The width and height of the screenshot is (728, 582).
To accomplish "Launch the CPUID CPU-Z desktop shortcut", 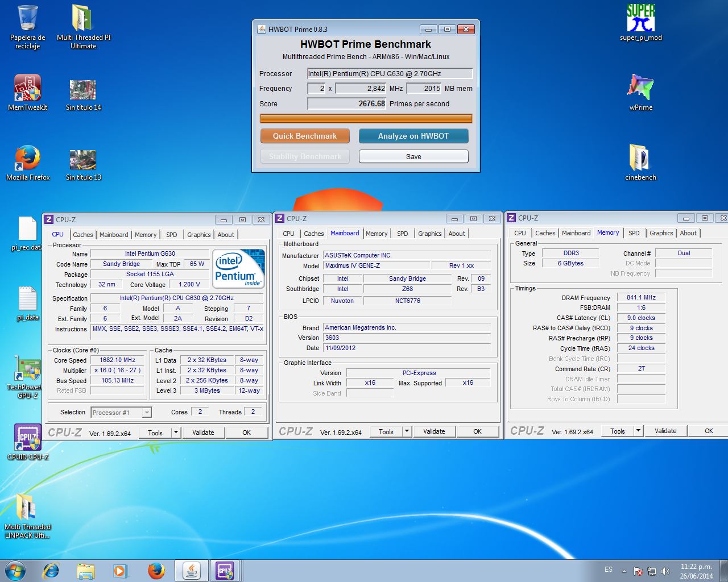I will 28,442.
